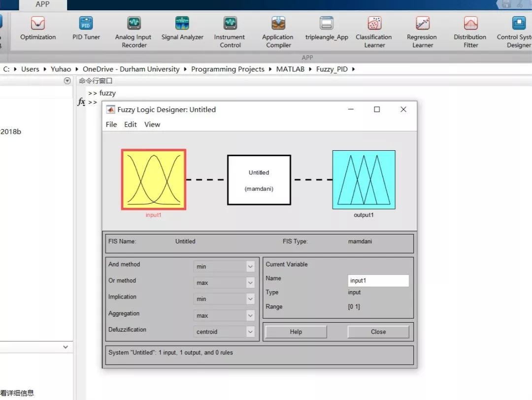Click the Type value input
532x400 pixels.
[354, 292]
